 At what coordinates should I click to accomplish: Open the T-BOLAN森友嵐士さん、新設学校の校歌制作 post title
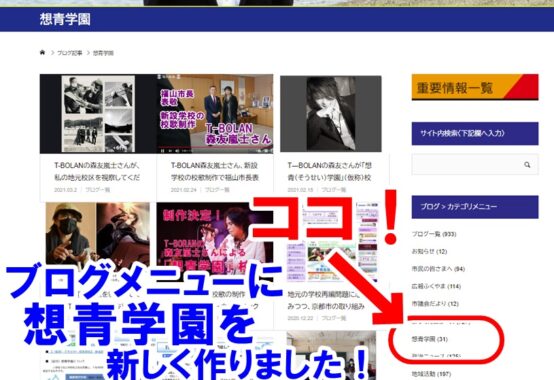215,171
